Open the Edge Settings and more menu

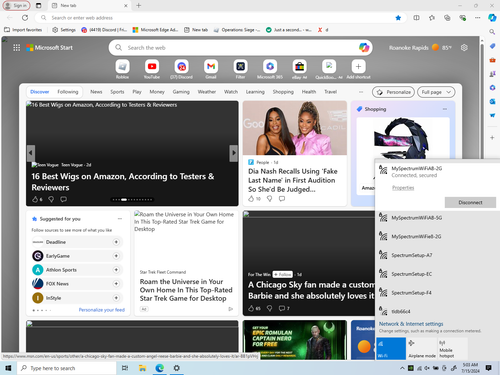[x=478, y=18]
